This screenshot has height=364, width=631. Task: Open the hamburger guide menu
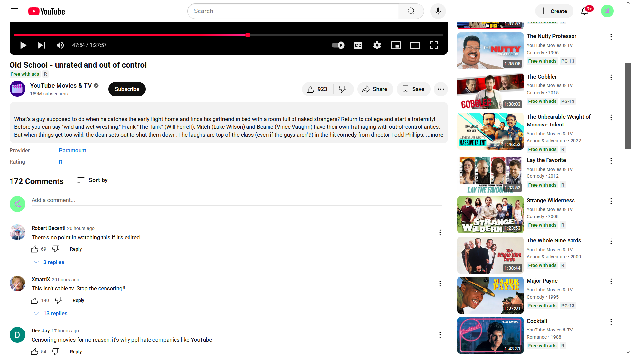pos(14,11)
